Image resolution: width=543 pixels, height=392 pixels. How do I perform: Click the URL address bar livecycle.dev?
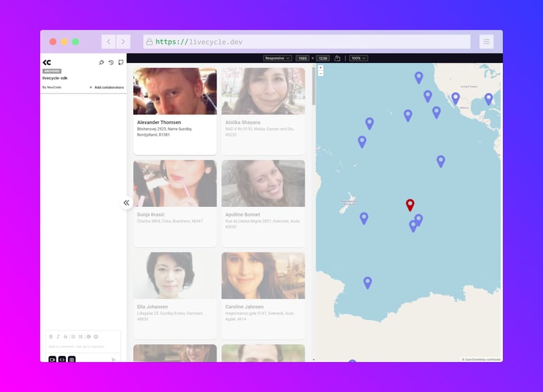click(307, 42)
